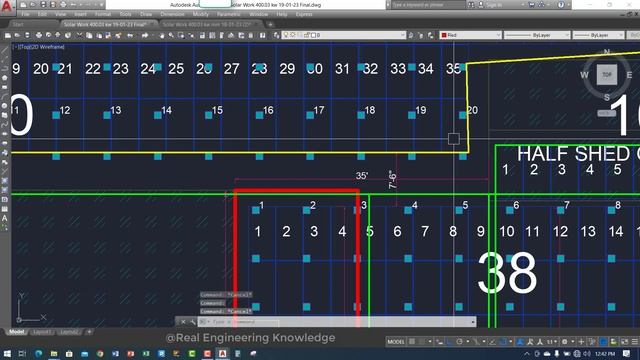Toggle annotation visibility icon in status bar
The height and width of the screenshot is (360, 640).
[520, 342]
